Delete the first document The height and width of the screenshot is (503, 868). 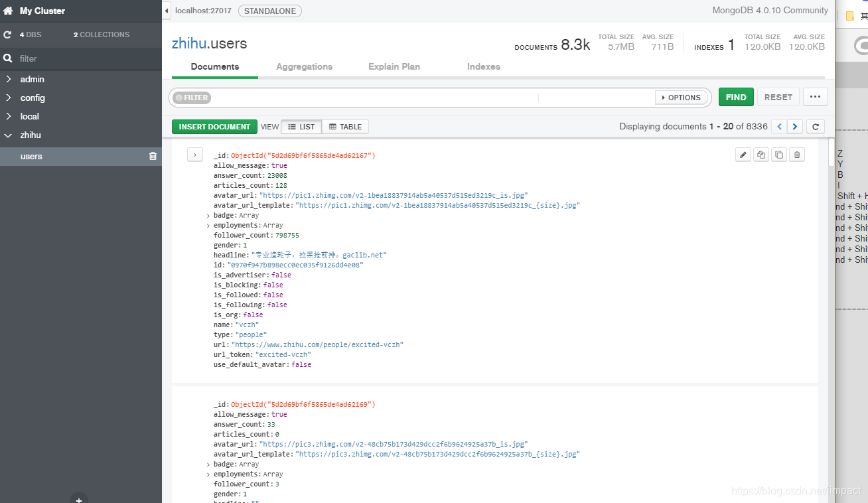[797, 155]
